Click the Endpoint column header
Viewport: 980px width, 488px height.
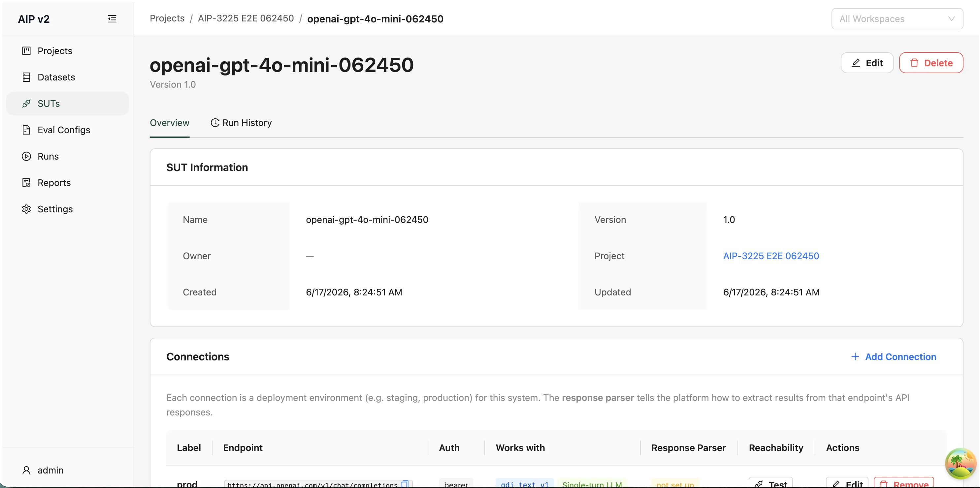[243, 448]
